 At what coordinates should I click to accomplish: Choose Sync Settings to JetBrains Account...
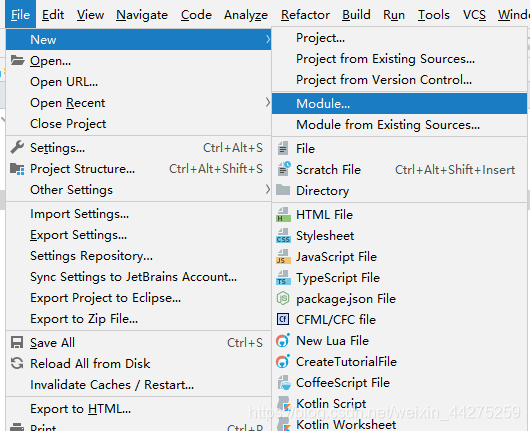(138, 277)
